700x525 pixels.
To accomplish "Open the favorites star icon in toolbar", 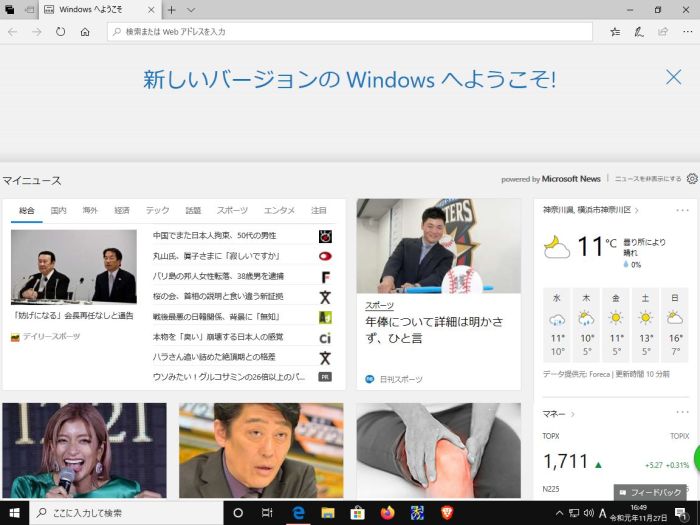I will pyautogui.click(x=615, y=32).
